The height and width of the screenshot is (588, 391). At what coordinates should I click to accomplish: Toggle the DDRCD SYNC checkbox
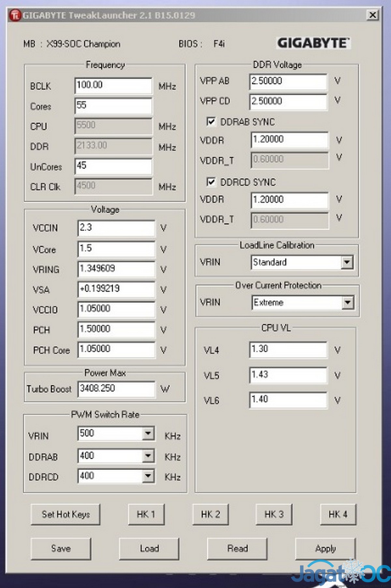pos(211,182)
